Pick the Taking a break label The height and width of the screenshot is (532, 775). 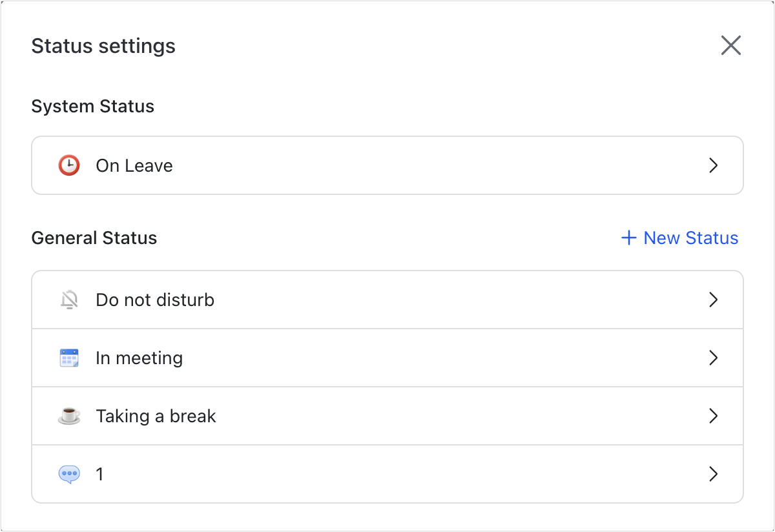pos(156,416)
